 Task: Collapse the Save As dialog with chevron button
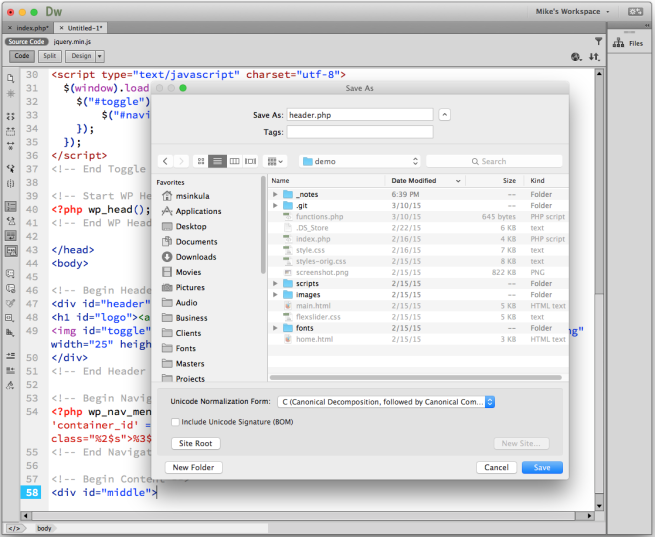444,114
